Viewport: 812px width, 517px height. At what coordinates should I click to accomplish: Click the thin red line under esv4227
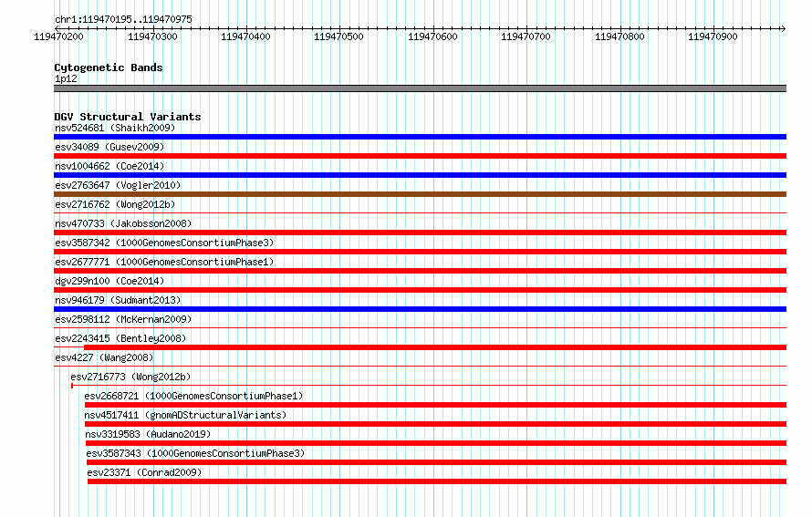tap(420, 366)
